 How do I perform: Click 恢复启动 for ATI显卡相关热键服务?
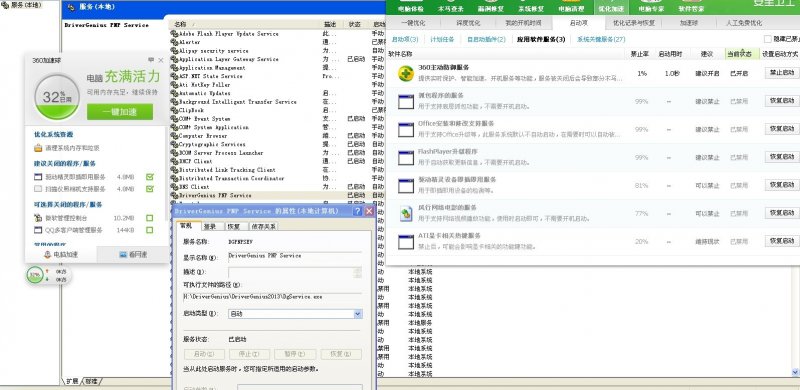point(782,241)
